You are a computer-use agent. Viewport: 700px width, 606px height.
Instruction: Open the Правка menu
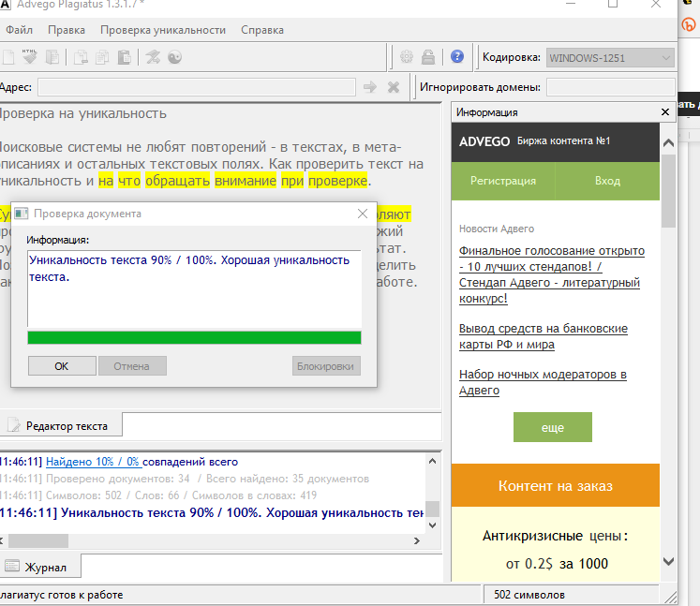67,30
